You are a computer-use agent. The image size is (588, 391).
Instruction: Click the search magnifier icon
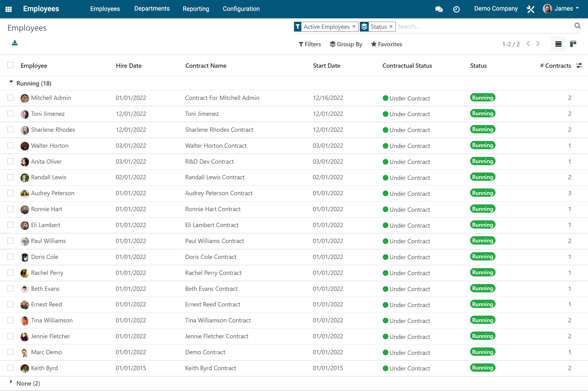coord(578,26)
